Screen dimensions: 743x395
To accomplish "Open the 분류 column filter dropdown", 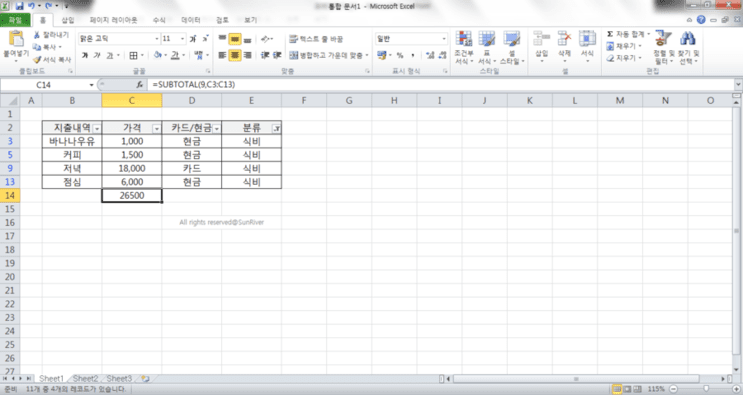I will pyautogui.click(x=276, y=129).
